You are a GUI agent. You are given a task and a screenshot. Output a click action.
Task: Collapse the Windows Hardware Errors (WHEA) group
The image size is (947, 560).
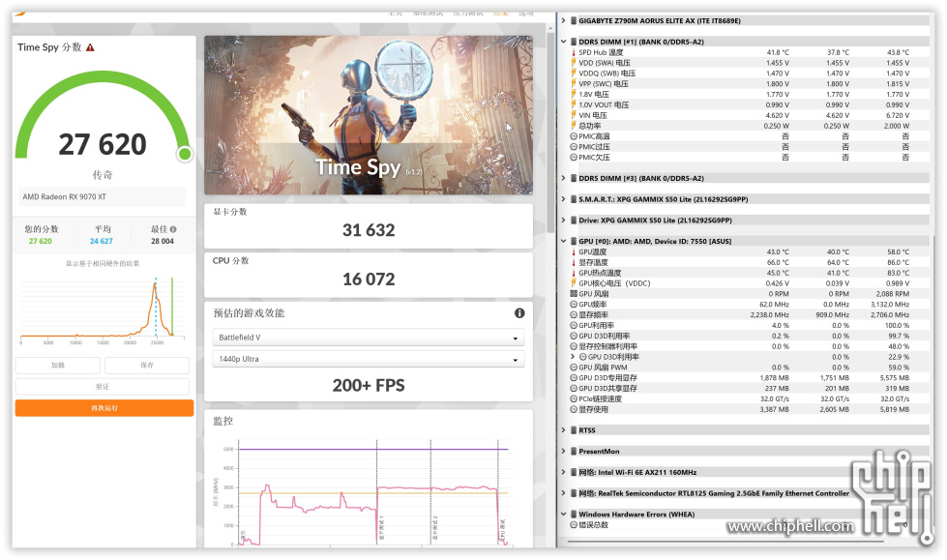(564, 515)
